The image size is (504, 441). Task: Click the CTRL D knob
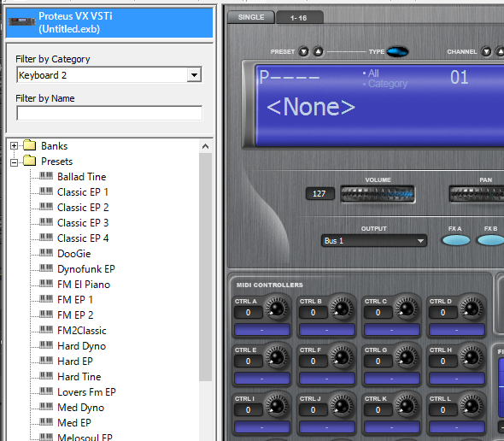472,308
